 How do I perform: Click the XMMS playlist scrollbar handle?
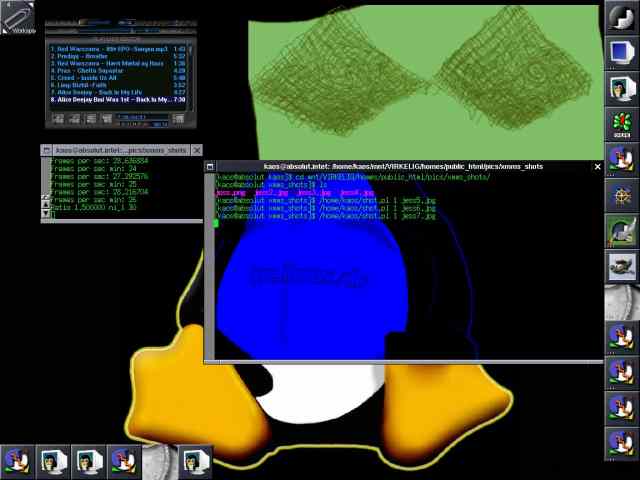pyautogui.click(x=190, y=51)
